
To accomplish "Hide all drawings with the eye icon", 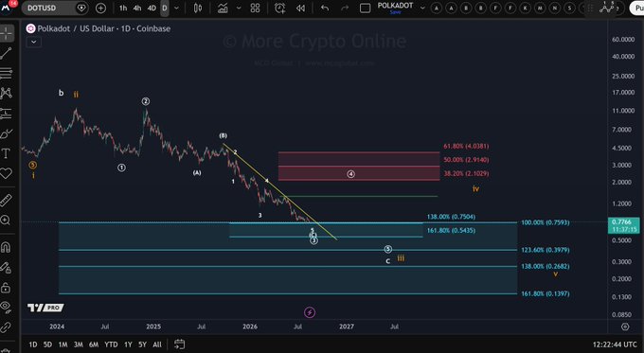I will (6, 307).
